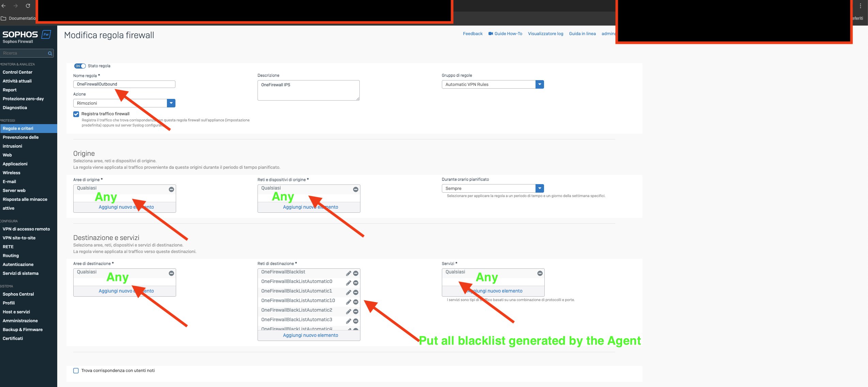Open VPN site-to-site settings
The width and height of the screenshot is (868, 387).
click(x=19, y=238)
